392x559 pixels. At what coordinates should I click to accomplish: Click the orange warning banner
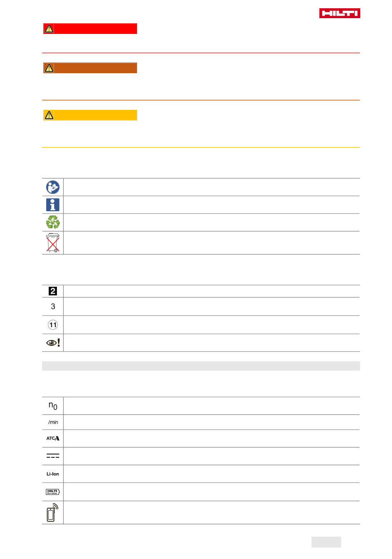[90, 68]
